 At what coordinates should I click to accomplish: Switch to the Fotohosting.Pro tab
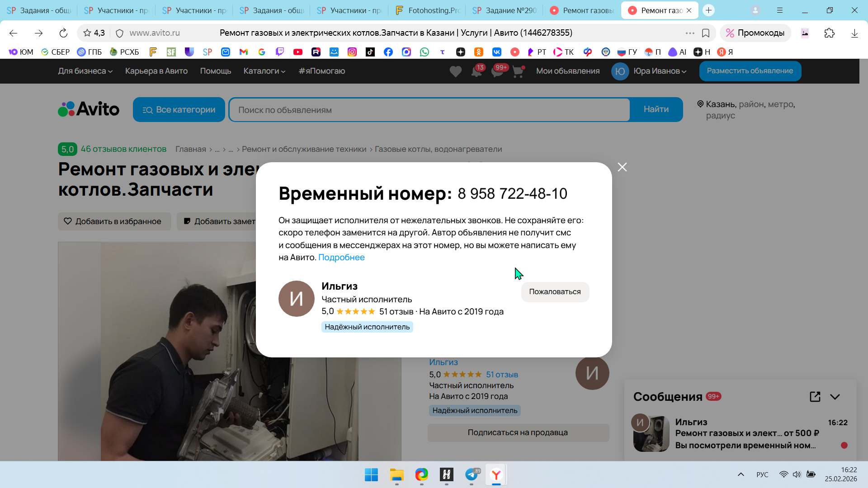tap(427, 10)
